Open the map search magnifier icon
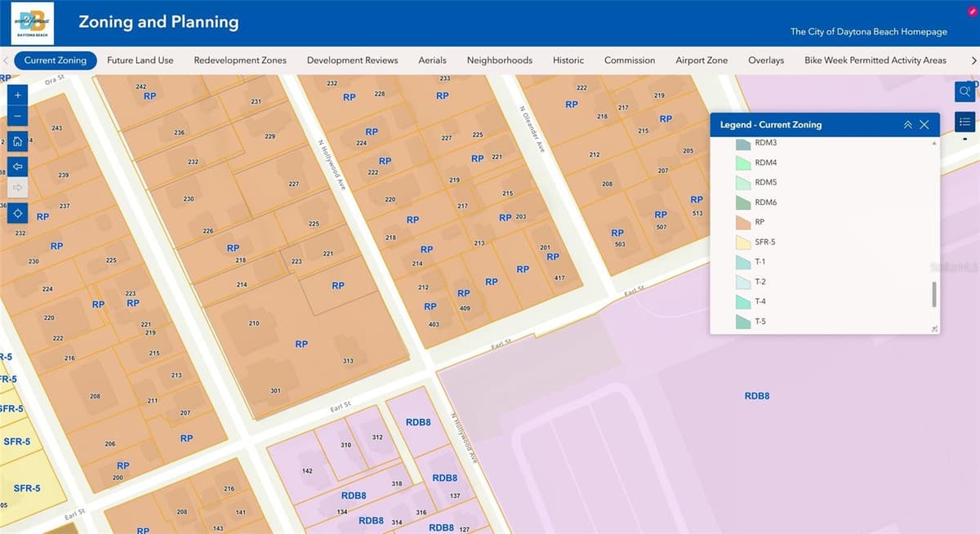The height and width of the screenshot is (534, 980). pyautogui.click(x=965, y=91)
